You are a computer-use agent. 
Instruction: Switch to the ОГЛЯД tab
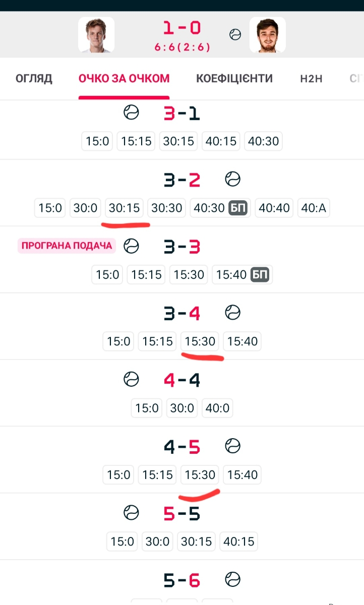(34, 79)
